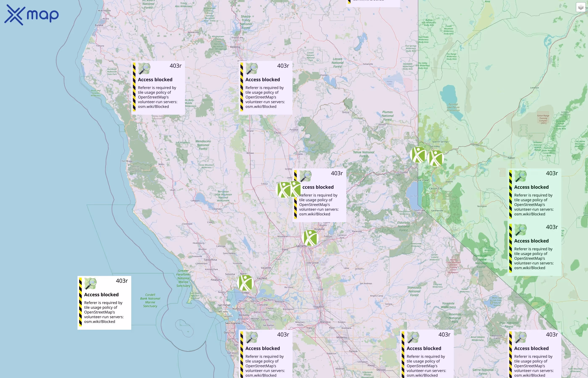Click the Petaluma label
Screen dimensions: 588x378
pyautogui.click(x=216, y=280)
